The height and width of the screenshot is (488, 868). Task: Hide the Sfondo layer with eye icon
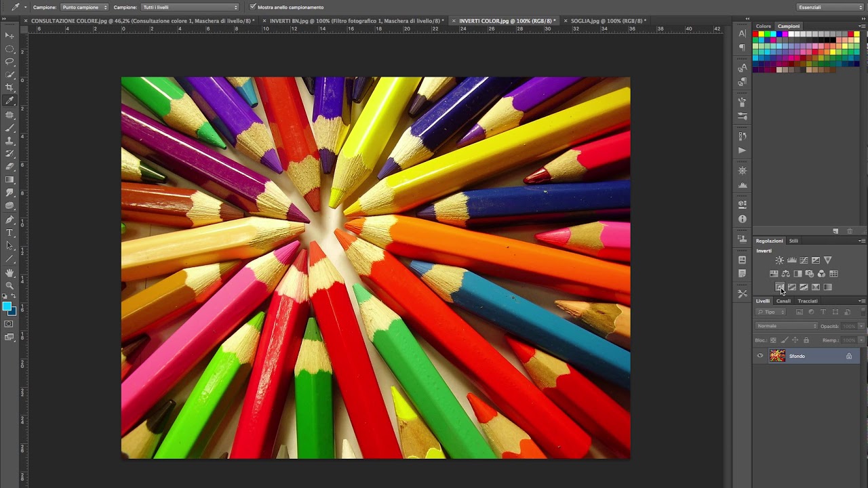click(760, 356)
